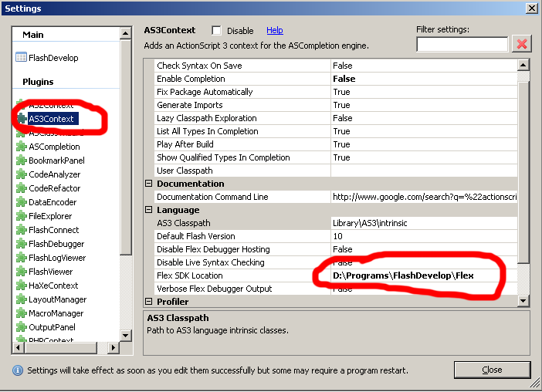Click property grid scroll down arrow

tap(523, 301)
